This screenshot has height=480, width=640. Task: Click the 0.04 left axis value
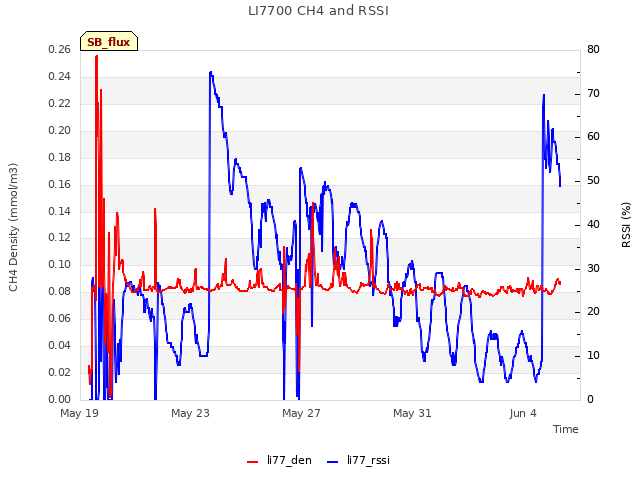60,345
